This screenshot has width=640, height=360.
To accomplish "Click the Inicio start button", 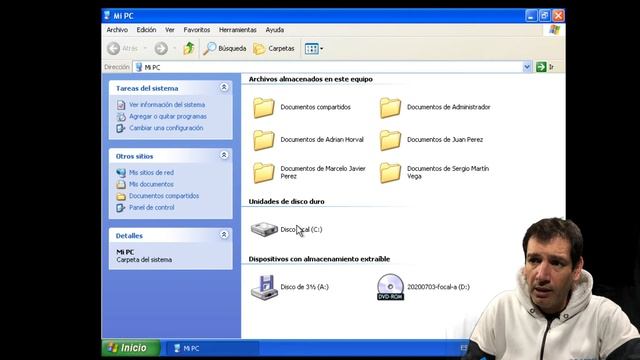I will [131, 348].
